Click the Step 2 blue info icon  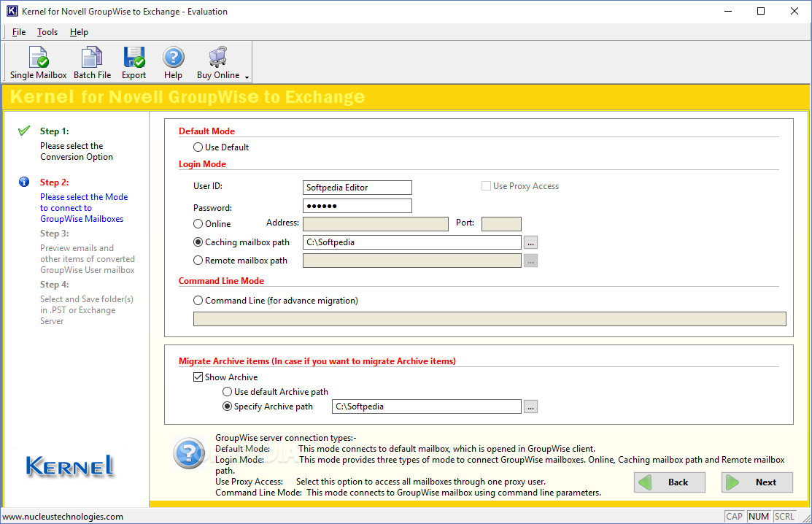click(x=24, y=182)
